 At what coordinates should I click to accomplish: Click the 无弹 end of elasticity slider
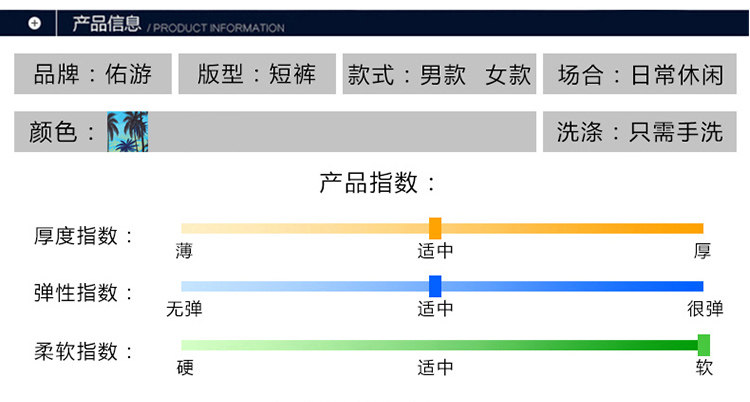pyautogui.click(x=184, y=309)
